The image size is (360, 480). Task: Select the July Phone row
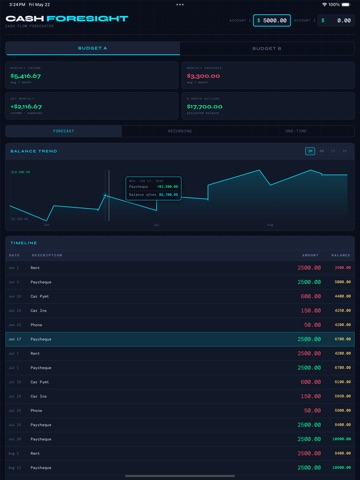(180, 411)
